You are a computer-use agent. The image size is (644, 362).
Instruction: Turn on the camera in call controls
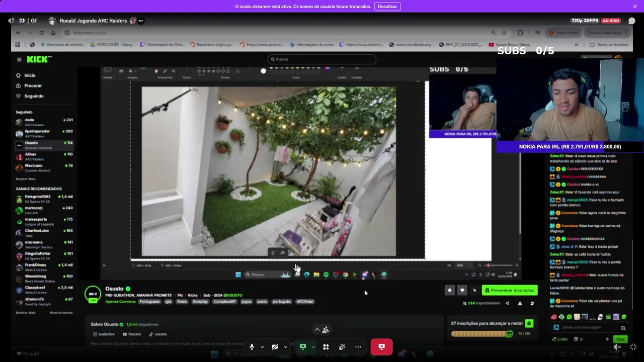[275, 347]
